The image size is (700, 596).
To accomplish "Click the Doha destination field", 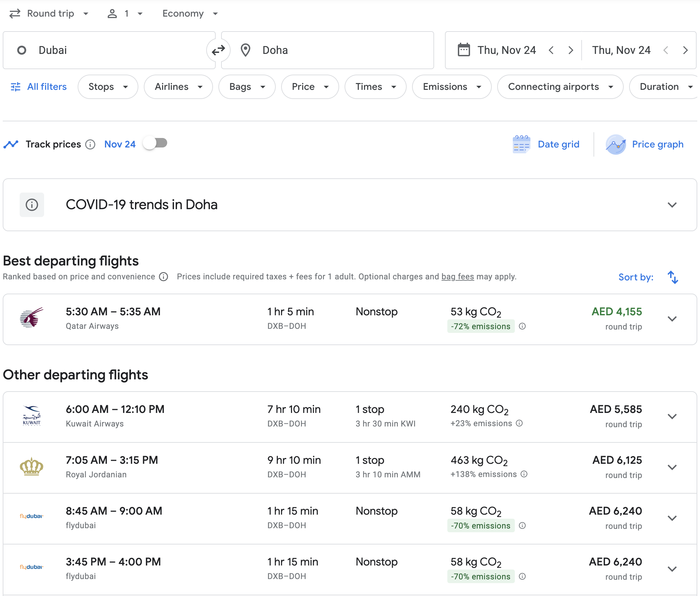I will [x=327, y=50].
